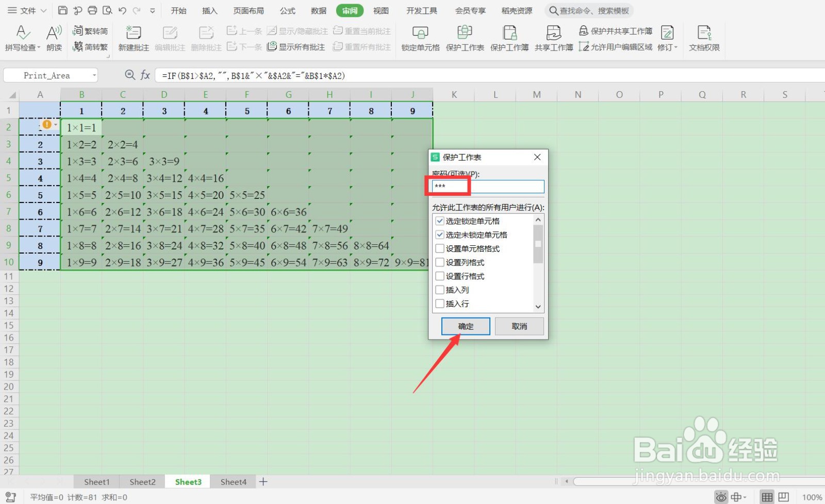Click the search command box (查找命令)
Viewport: 825px width, 504px height.
click(589, 10)
